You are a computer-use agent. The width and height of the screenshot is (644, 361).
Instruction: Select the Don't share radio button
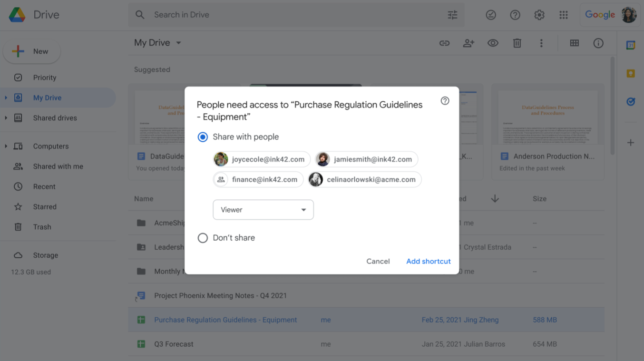click(x=203, y=238)
